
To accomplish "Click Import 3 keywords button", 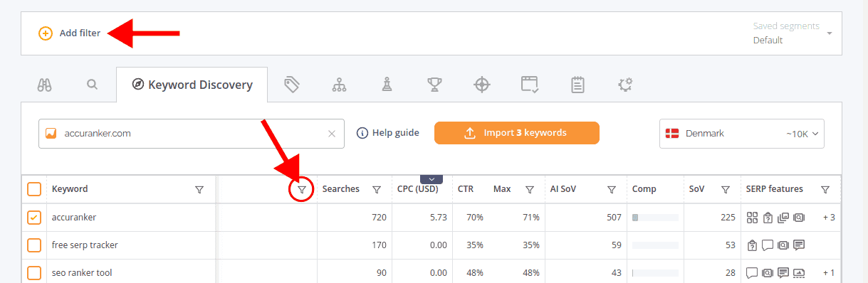I will pos(517,133).
